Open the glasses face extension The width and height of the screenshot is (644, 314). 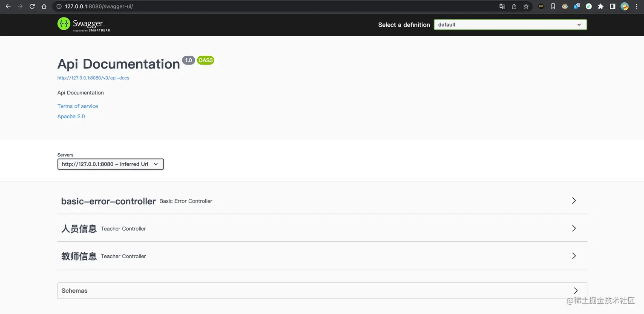tap(565, 6)
